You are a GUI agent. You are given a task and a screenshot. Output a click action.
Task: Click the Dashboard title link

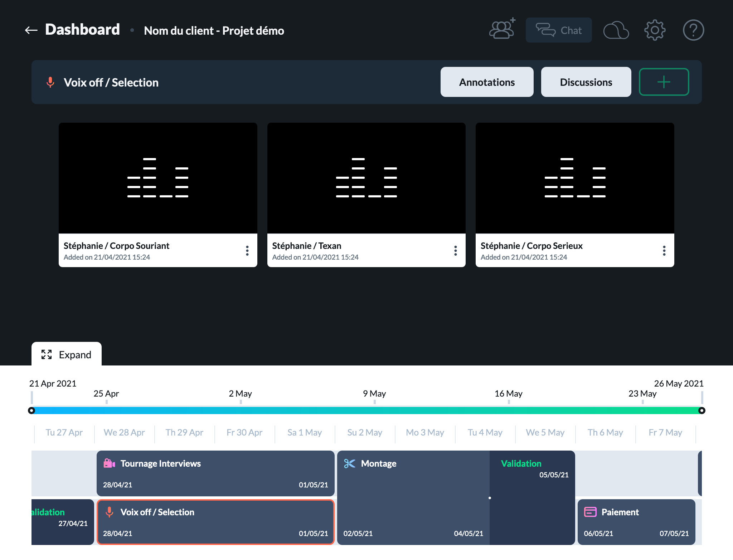click(82, 30)
